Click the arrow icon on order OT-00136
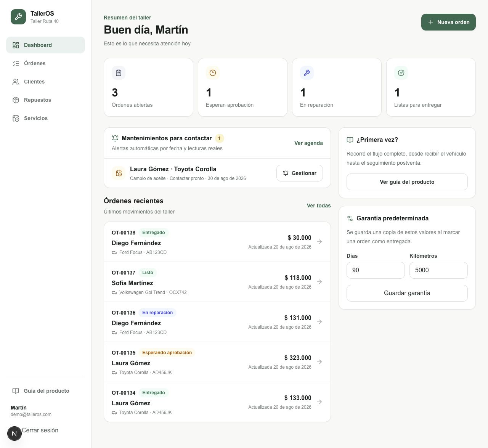This screenshot has height=448, width=488. (x=319, y=322)
